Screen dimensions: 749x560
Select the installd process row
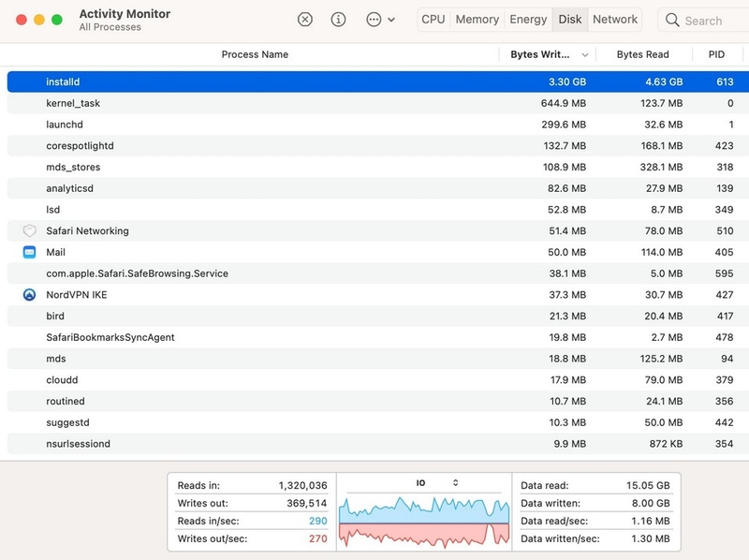tap(378, 81)
